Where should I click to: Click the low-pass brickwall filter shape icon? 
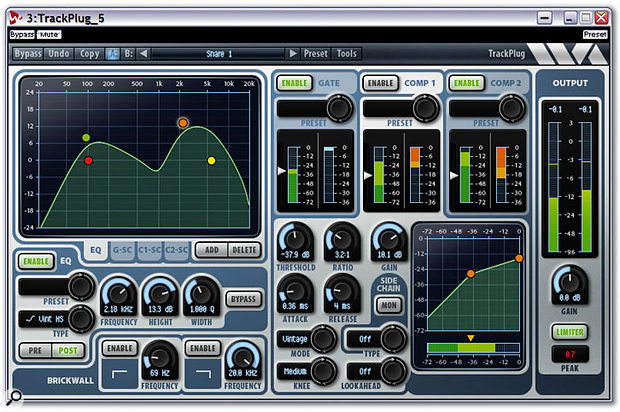click(x=203, y=374)
